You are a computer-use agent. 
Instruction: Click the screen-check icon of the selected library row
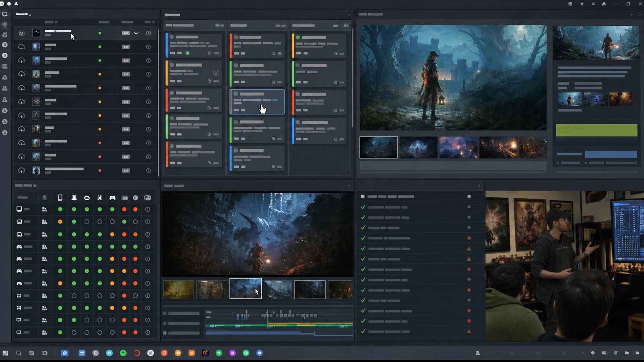click(22, 33)
